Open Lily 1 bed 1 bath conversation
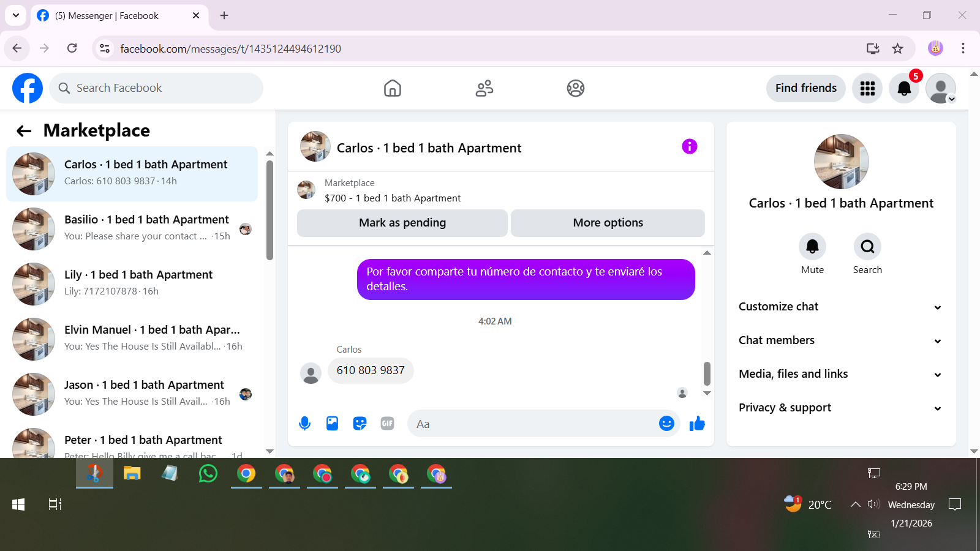The width and height of the screenshot is (980, 551). (x=132, y=284)
